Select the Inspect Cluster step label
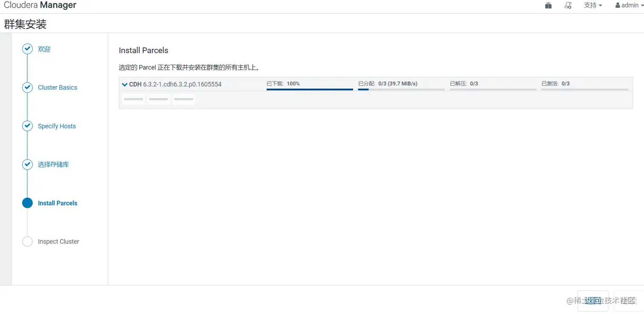644x314 pixels. tap(58, 242)
